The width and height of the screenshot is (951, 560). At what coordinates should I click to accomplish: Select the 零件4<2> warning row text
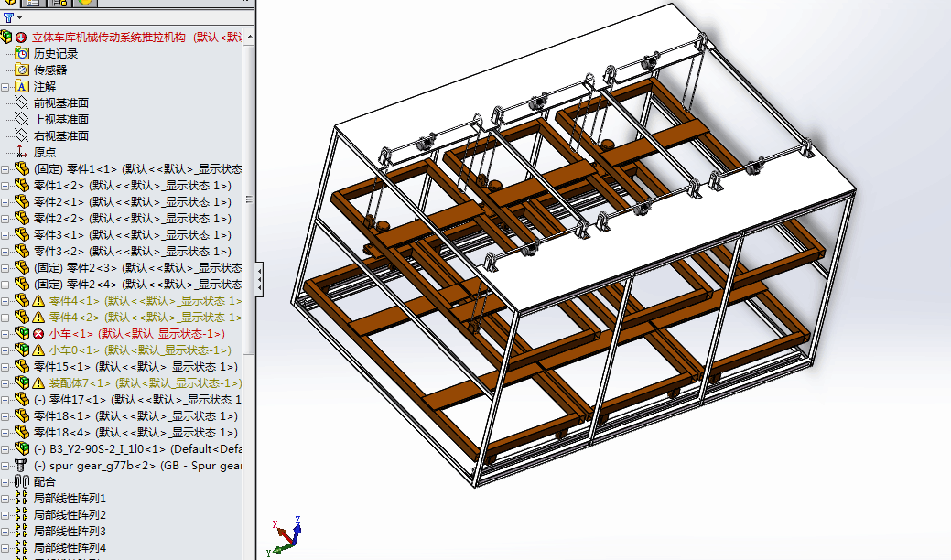(145, 317)
